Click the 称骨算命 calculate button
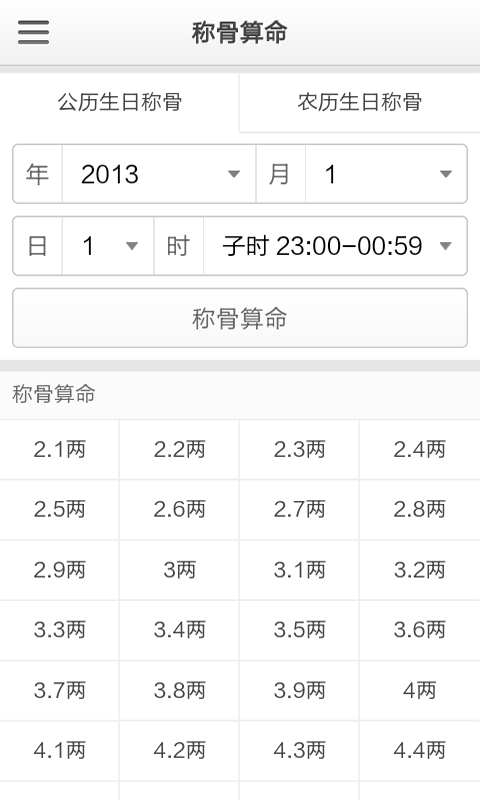Viewport: 480px width, 800px height. [240, 318]
